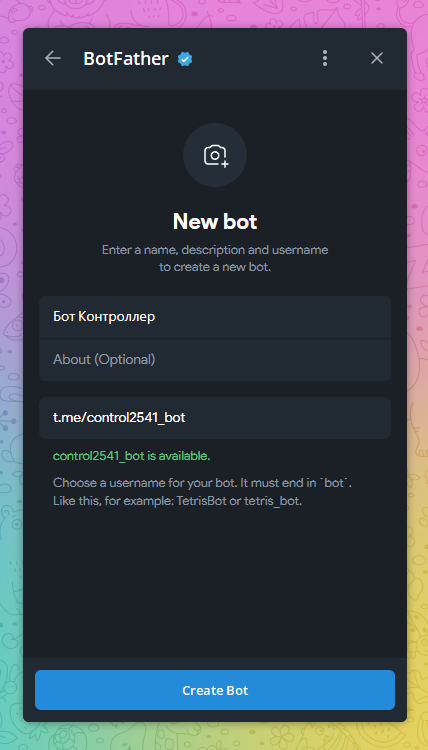Image resolution: width=428 pixels, height=750 pixels.
Task: Click the blue verified badge beside BotFather
Action: click(x=185, y=59)
